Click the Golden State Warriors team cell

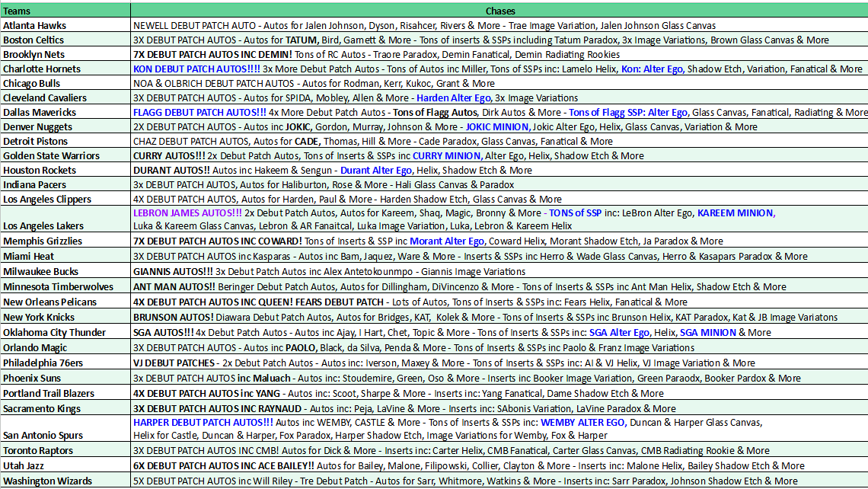pyautogui.click(x=65, y=155)
